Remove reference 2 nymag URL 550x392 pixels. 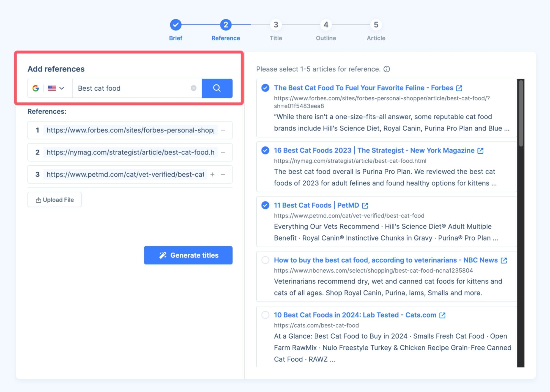pyautogui.click(x=223, y=152)
